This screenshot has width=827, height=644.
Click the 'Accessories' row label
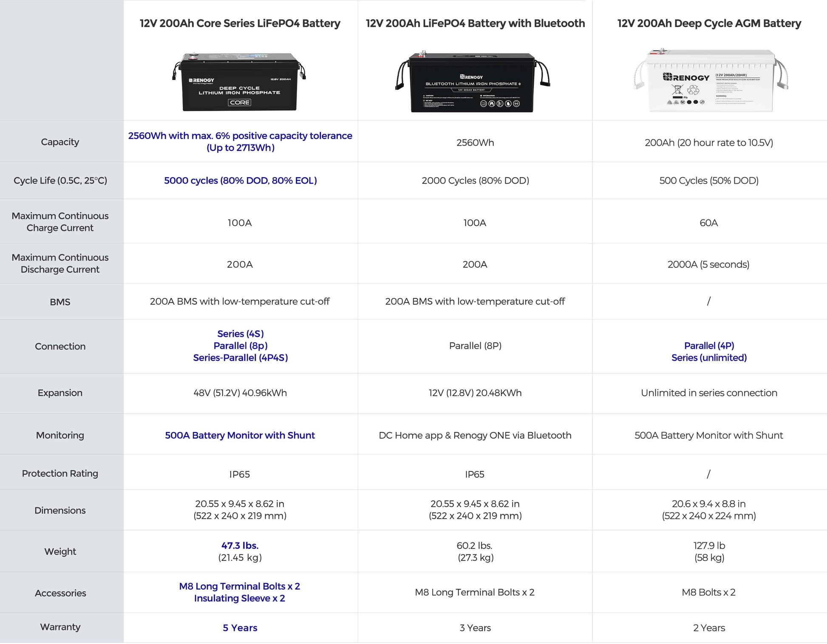[60, 593]
